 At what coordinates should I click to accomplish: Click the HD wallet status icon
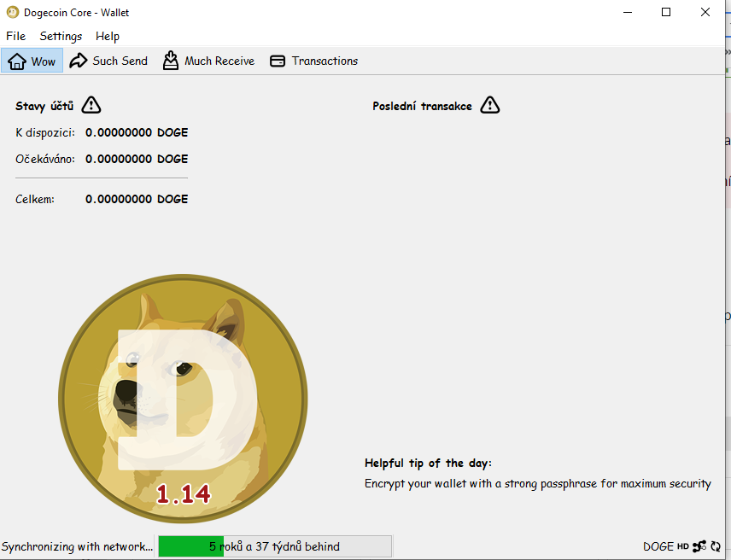(683, 546)
